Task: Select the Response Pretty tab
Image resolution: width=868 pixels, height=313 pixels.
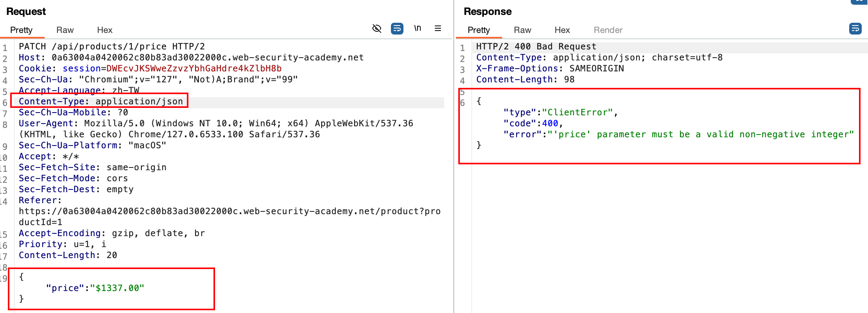Action: 479,30
